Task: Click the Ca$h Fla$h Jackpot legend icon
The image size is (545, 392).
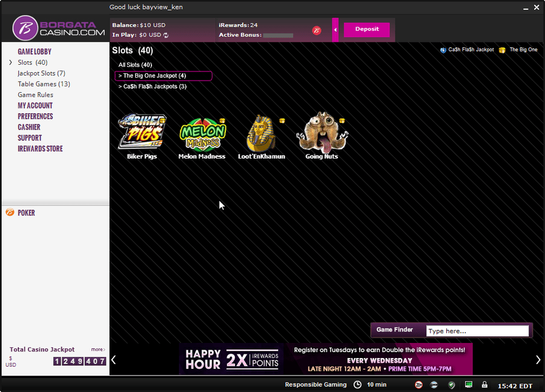Action: coord(443,50)
